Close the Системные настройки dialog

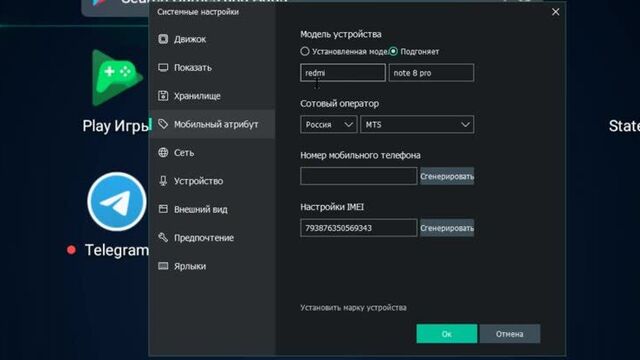click(x=556, y=12)
